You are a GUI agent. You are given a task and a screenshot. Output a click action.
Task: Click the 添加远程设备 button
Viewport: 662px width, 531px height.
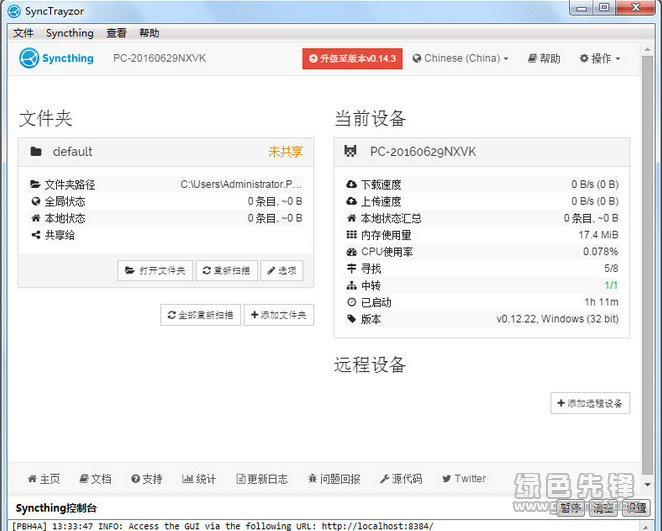click(x=590, y=403)
